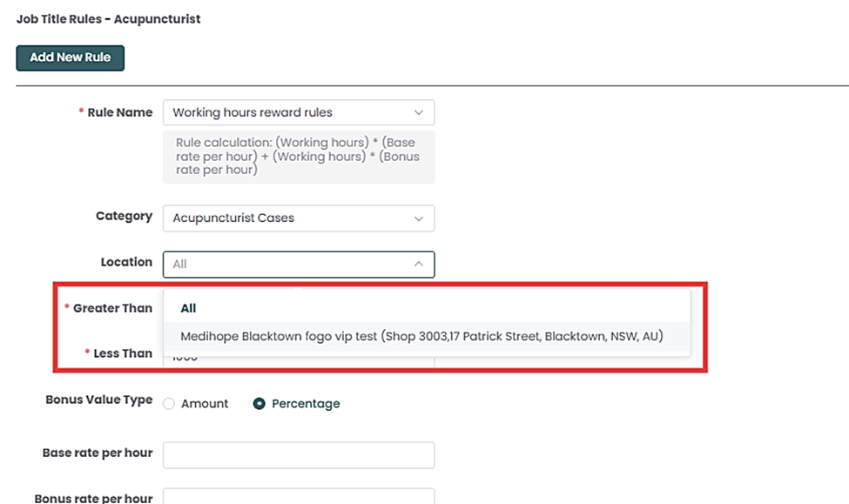
Task: Click the 'Acupuncturist Cases' category value
Action: [x=233, y=218]
